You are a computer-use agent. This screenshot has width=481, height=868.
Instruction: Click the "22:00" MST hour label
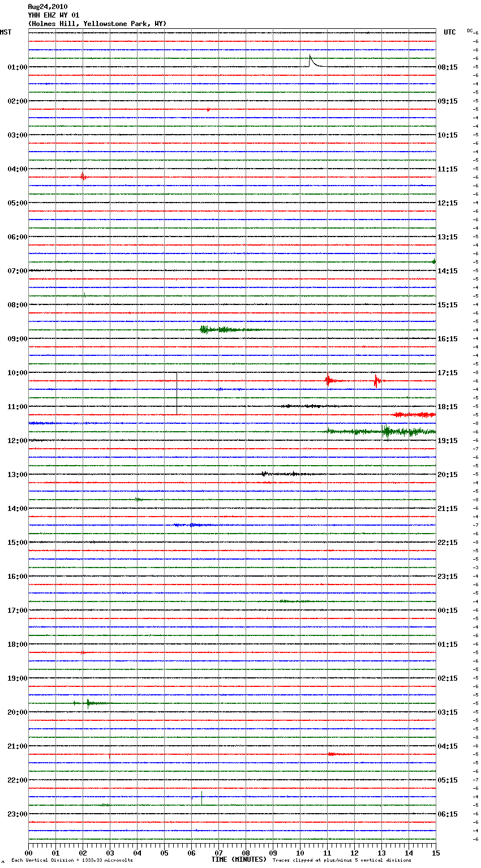point(18,780)
